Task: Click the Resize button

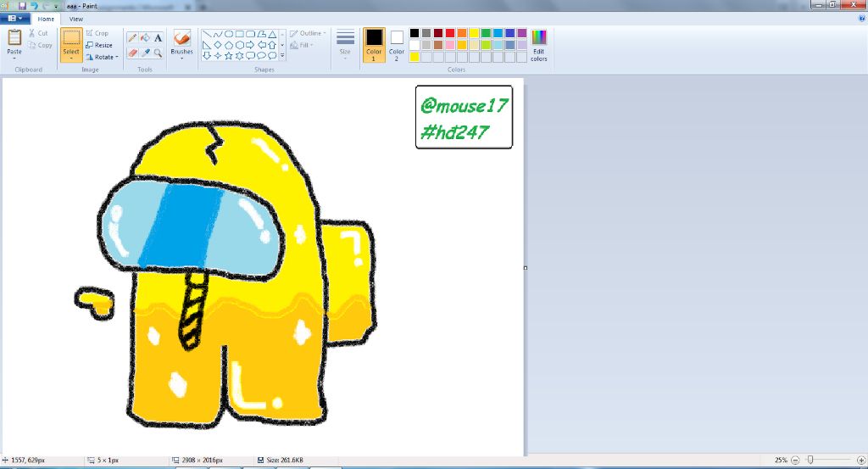Action: click(x=99, y=46)
